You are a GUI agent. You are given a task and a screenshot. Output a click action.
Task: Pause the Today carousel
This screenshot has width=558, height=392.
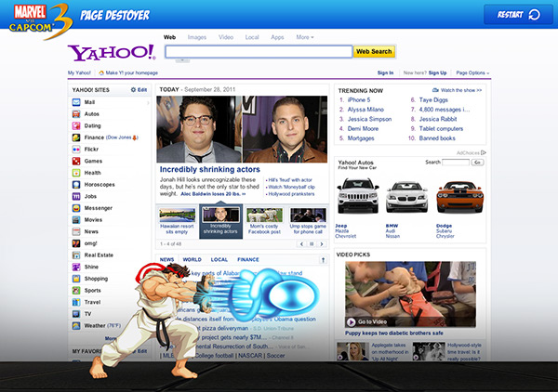(x=312, y=244)
